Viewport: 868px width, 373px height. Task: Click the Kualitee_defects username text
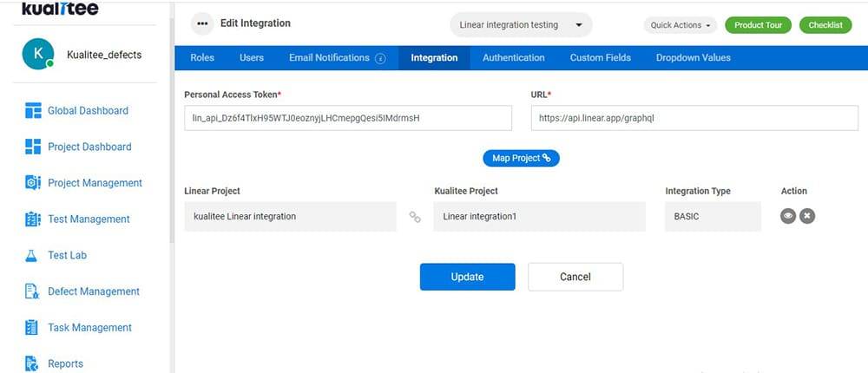point(104,55)
